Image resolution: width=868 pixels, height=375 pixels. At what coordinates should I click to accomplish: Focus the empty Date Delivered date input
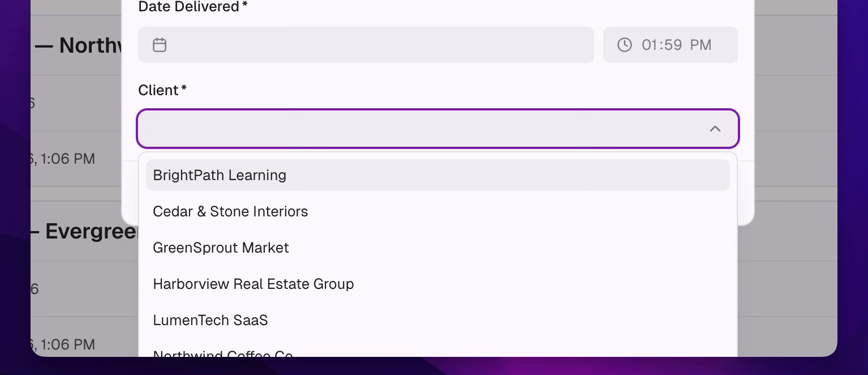coord(366,45)
